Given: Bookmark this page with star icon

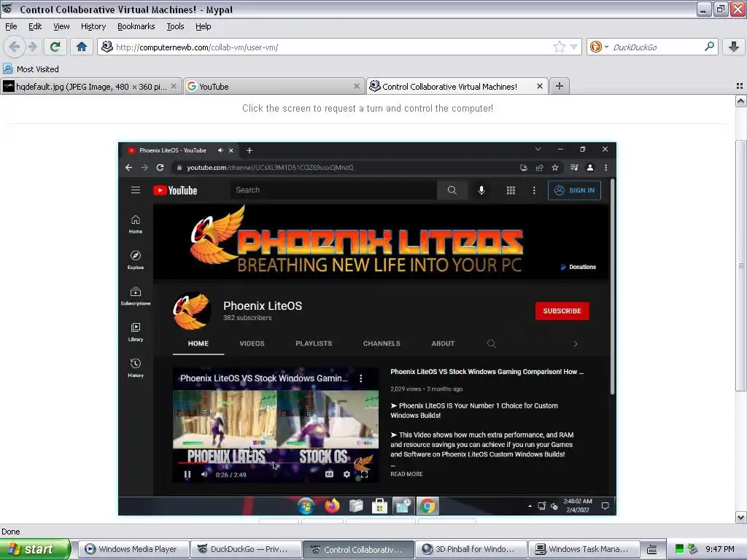Looking at the screenshot, I should 560,47.
